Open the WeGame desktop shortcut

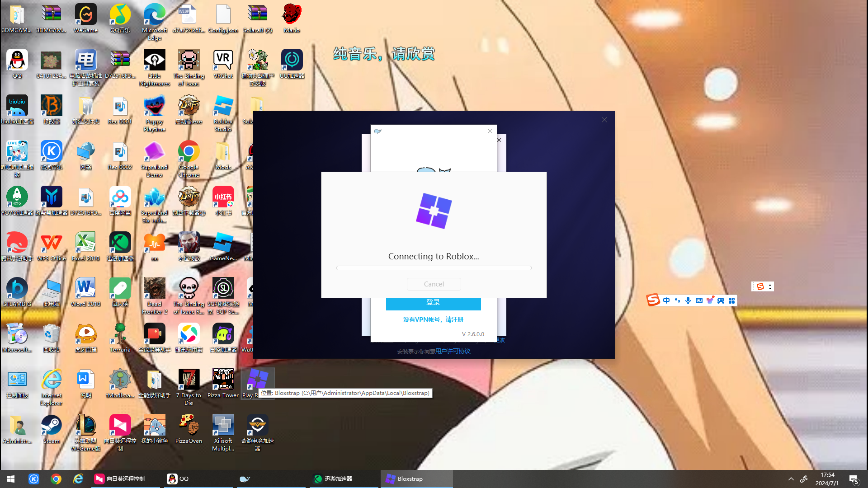click(86, 18)
